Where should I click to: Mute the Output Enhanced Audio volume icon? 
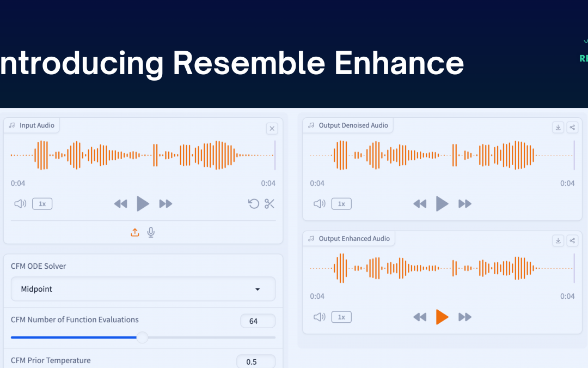click(320, 317)
